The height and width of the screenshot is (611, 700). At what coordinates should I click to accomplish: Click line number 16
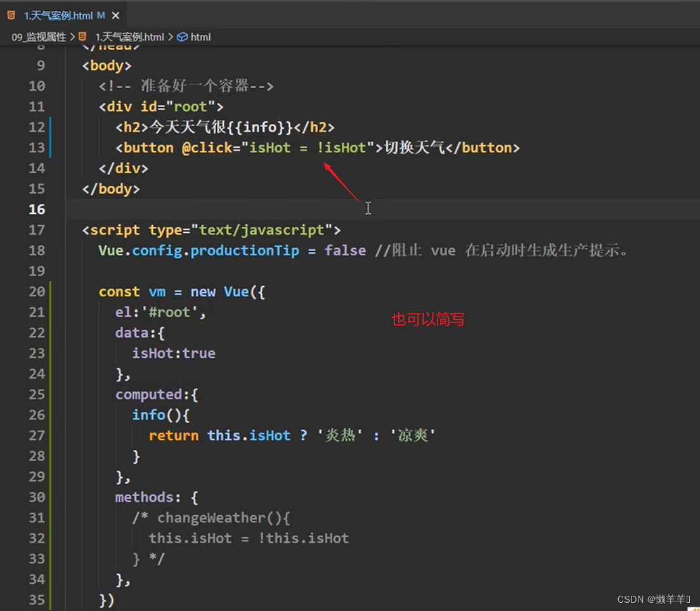click(37, 209)
